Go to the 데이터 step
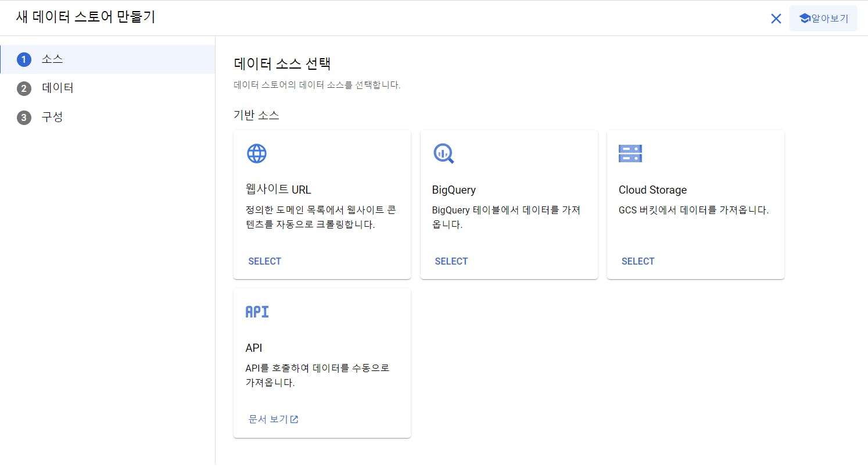The image size is (868, 471). (x=107, y=88)
